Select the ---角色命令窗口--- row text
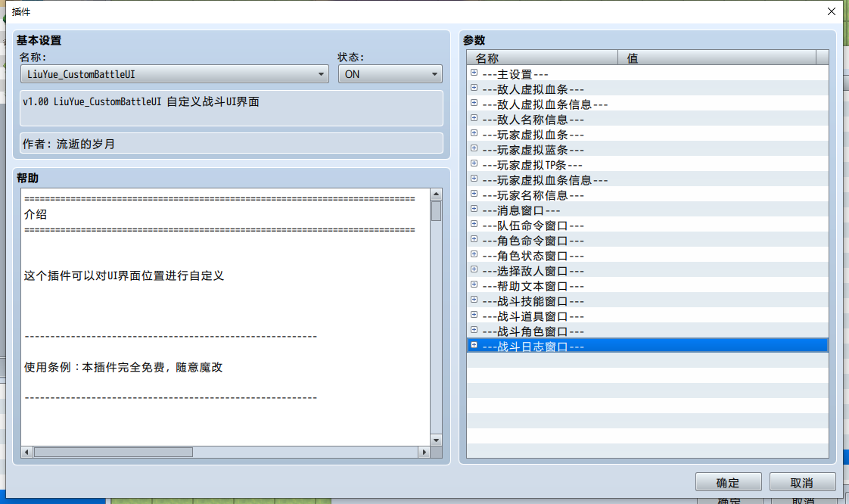This screenshot has width=849, height=504. (533, 241)
